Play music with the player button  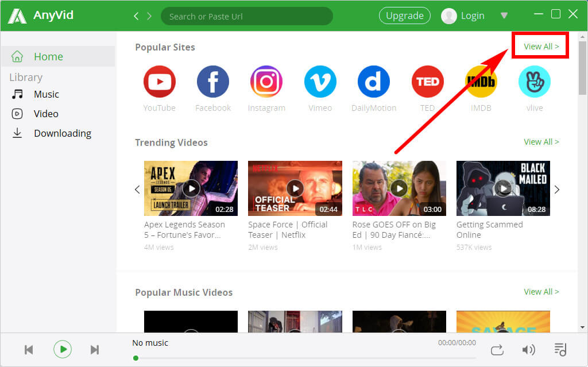(63, 349)
